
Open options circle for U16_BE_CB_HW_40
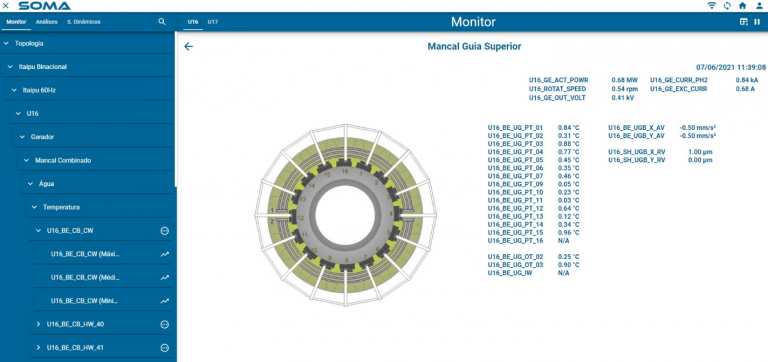(165, 324)
